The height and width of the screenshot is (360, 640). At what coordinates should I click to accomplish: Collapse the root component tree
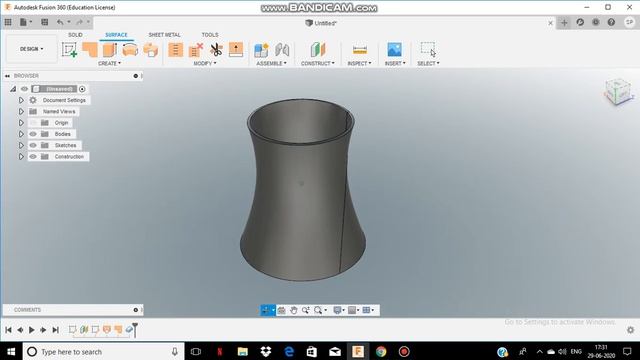13,89
